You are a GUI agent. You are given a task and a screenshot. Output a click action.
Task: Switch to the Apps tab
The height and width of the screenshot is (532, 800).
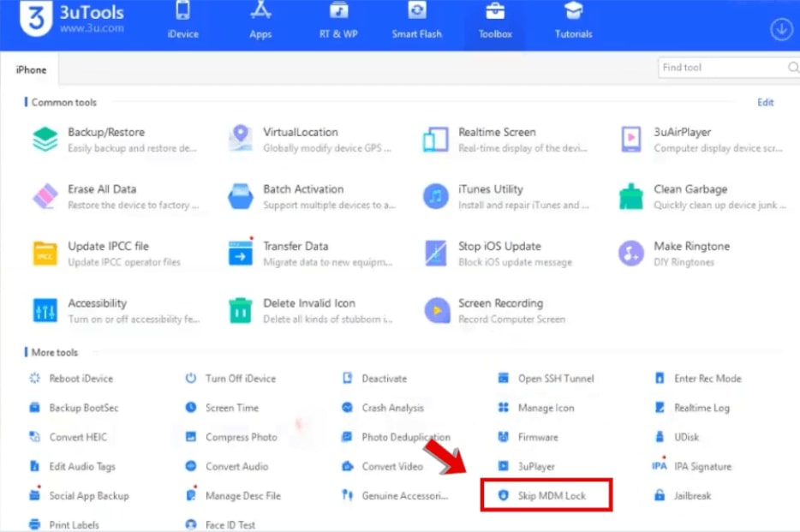[260, 21]
